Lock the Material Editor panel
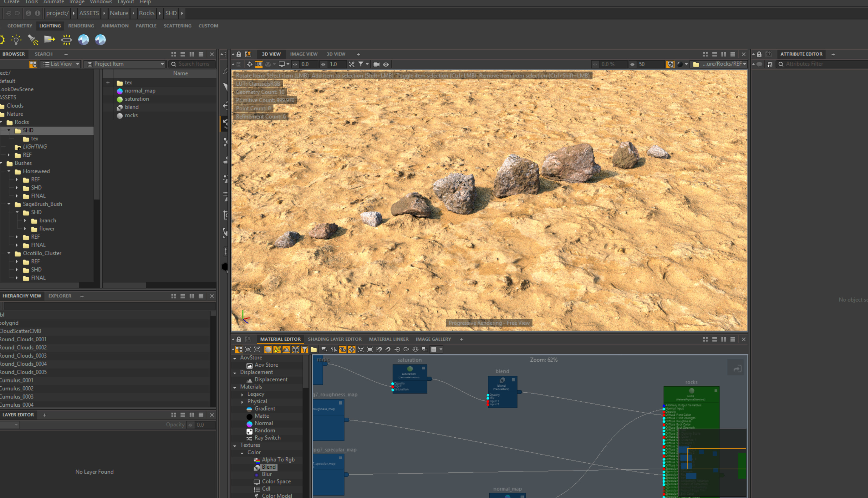 (239, 339)
